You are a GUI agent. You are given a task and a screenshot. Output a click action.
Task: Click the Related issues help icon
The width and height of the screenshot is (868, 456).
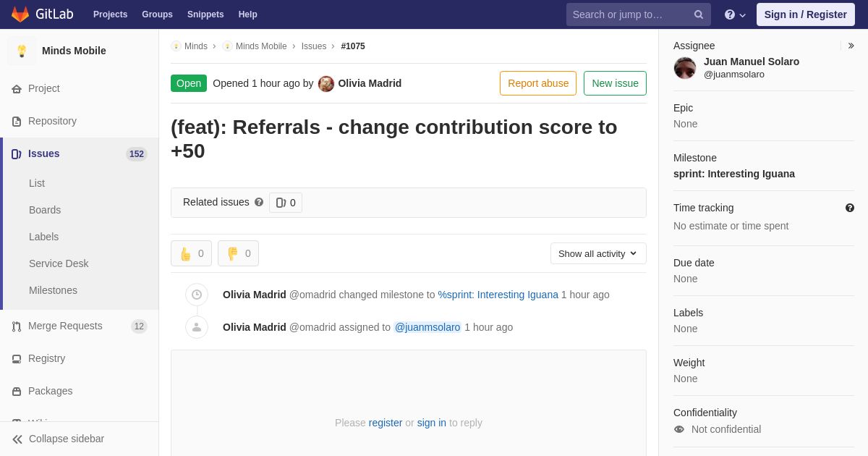[x=259, y=203]
